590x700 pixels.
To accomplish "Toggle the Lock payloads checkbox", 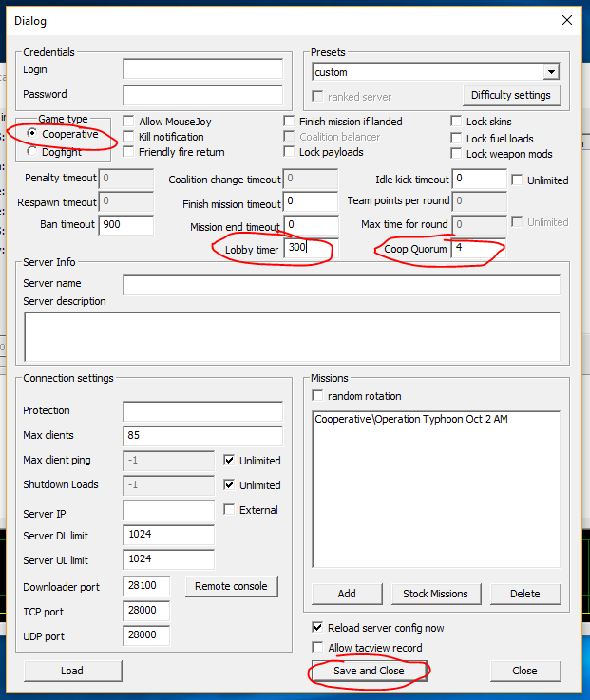I will pos(290,152).
